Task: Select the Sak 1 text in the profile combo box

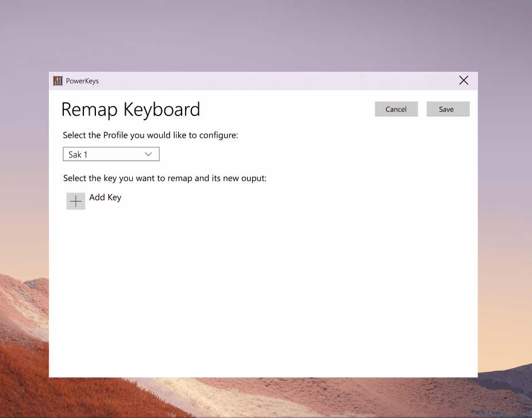Action: click(x=78, y=154)
